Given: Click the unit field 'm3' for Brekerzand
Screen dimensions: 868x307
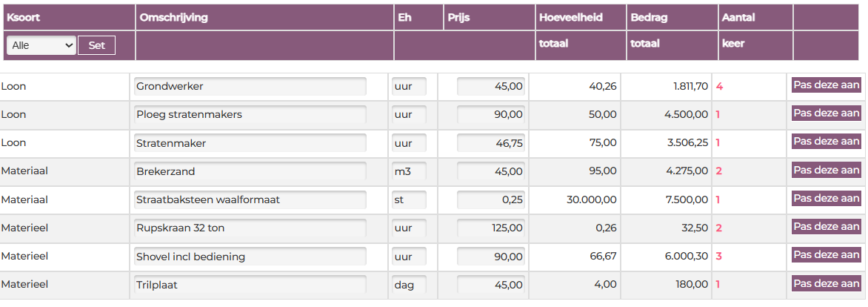Looking at the screenshot, I should (409, 172).
